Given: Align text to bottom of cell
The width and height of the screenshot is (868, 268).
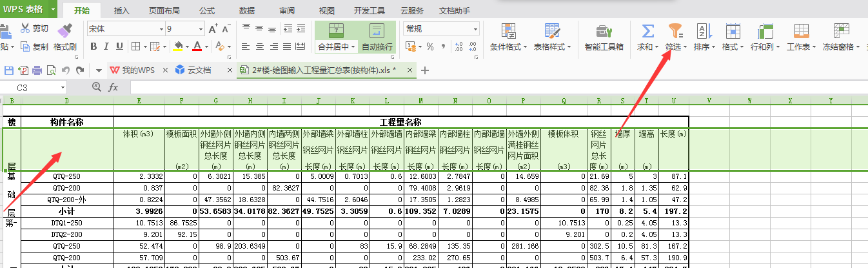Looking at the screenshot, I should tap(273, 28).
